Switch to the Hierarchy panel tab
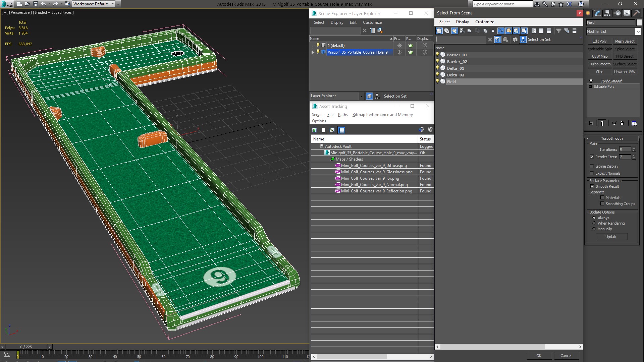644x362 pixels. (x=607, y=13)
